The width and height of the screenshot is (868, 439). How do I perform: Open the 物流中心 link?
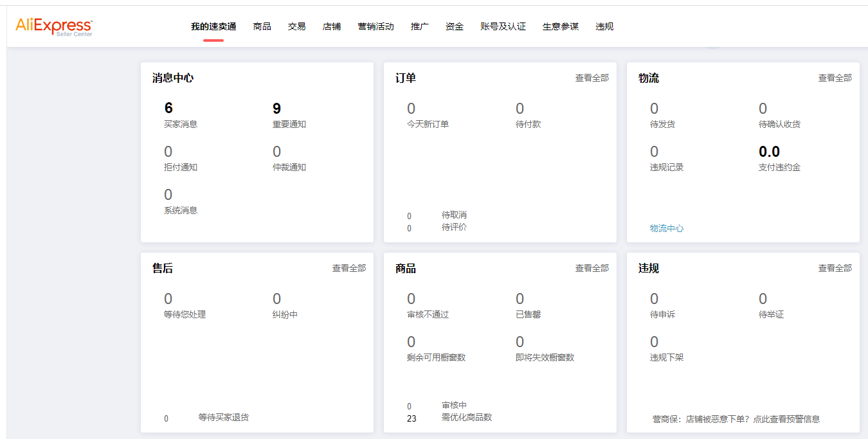(x=666, y=228)
